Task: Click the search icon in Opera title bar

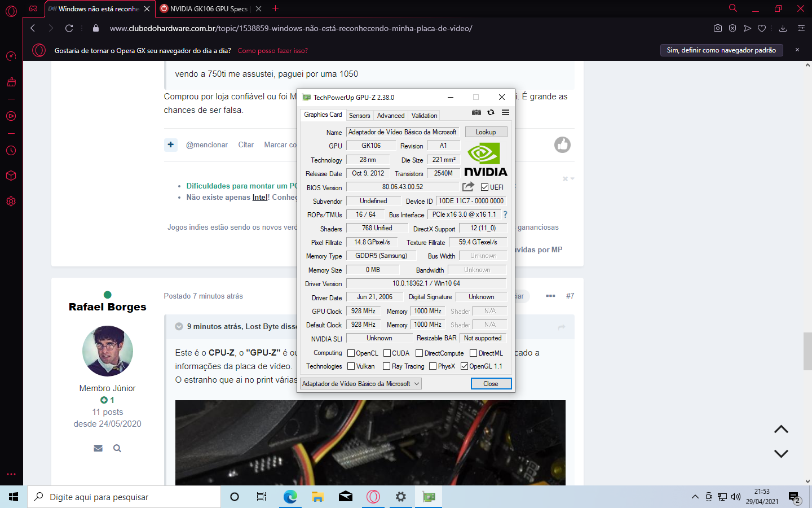Action: pyautogui.click(x=733, y=8)
